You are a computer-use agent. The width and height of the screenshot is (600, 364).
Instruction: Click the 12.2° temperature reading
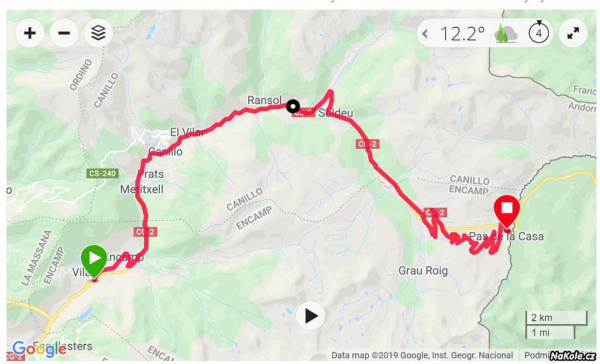coord(462,33)
